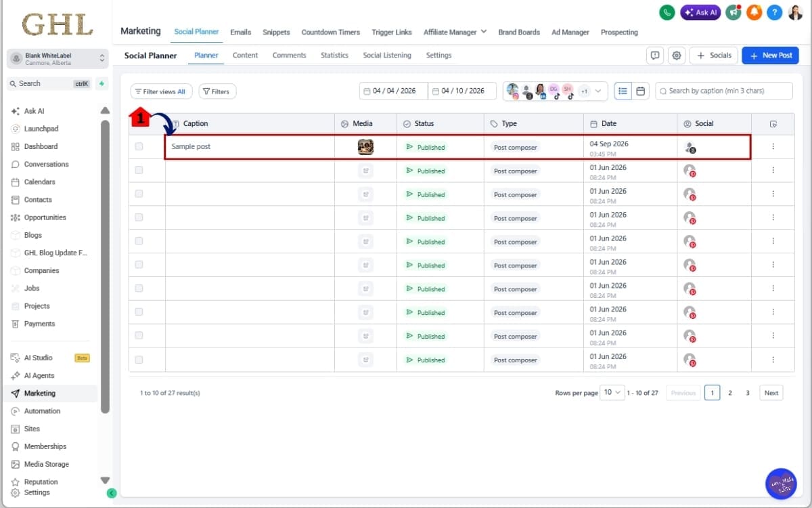This screenshot has height=508, width=812.
Task: Open Settings at bottom of sidebar
Action: (x=37, y=492)
